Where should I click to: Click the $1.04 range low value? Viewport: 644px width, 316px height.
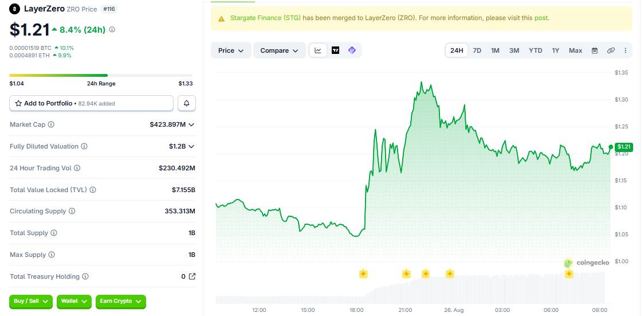pyautogui.click(x=17, y=83)
